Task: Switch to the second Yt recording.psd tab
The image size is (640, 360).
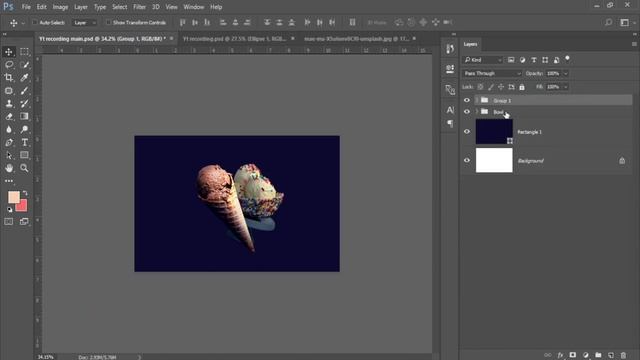Action: tap(234, 39)
